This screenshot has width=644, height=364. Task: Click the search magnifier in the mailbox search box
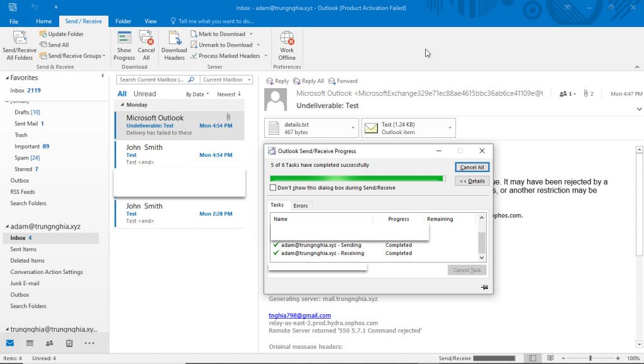[x=191, y=80]
